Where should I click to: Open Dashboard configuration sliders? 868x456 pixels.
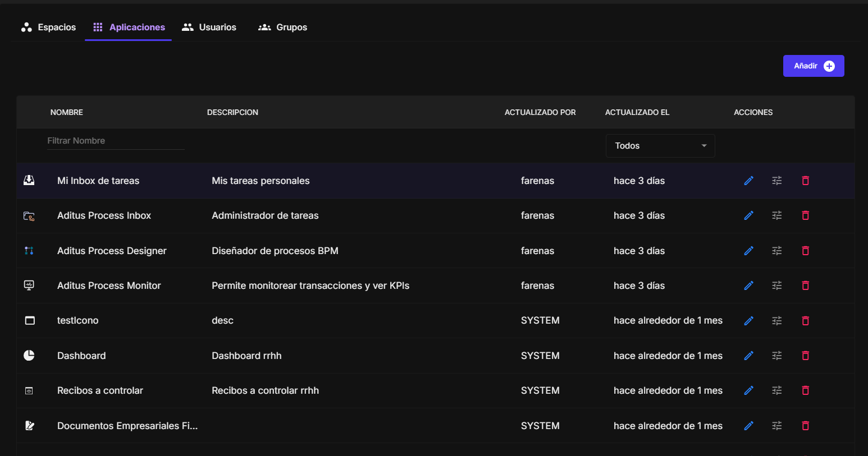(x=777, y=356)
